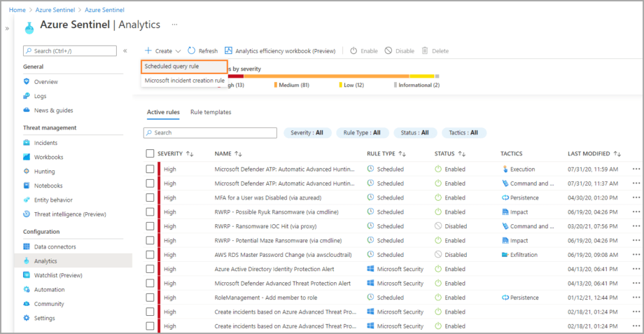The height and width of the screenshot is (334, 644).
Task: Click the Entity behavior icon
Action: coord(27,200)
